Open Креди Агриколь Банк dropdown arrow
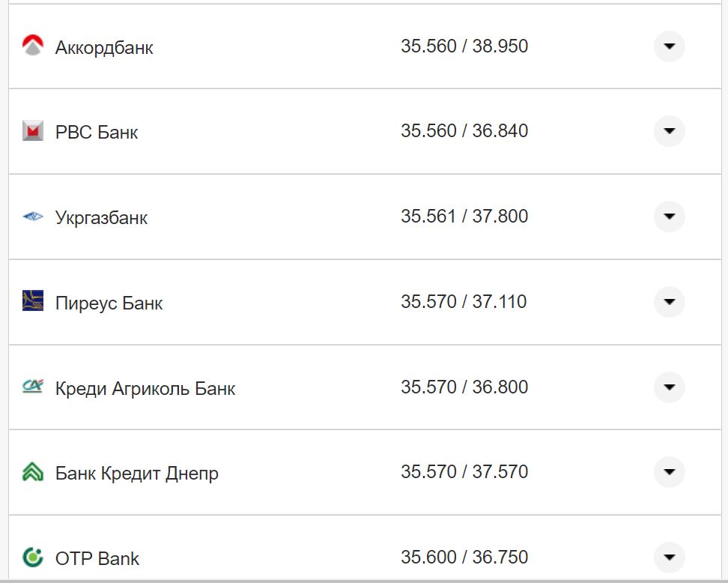This screenshot has width=728, height=583. [x=669, y=387]
